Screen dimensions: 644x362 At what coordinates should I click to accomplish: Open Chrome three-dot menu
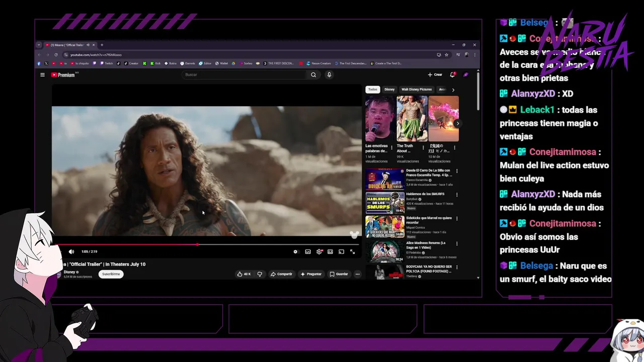tap(475, 55)
